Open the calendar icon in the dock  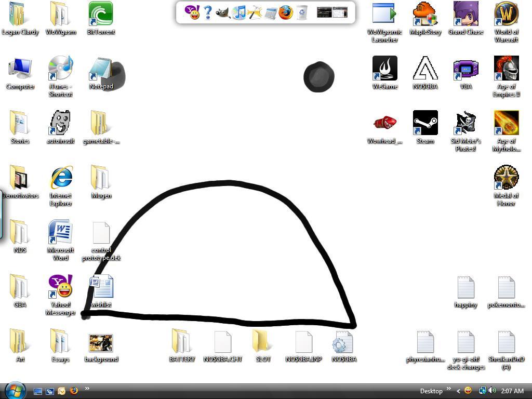tap(270, 13)
